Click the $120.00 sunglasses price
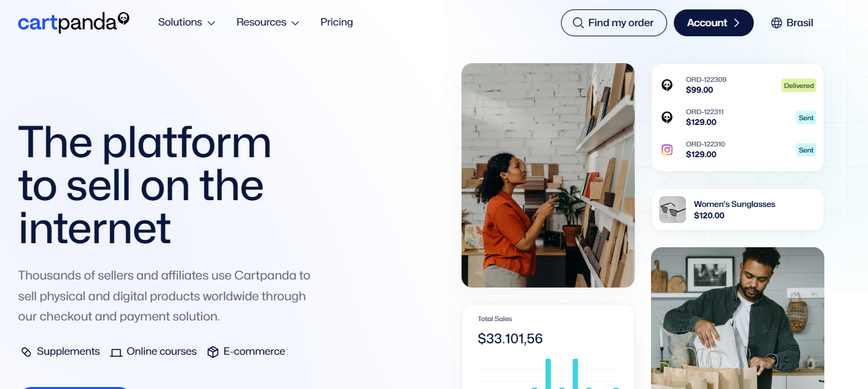868x389 pixels. click(x=709, y=216)
